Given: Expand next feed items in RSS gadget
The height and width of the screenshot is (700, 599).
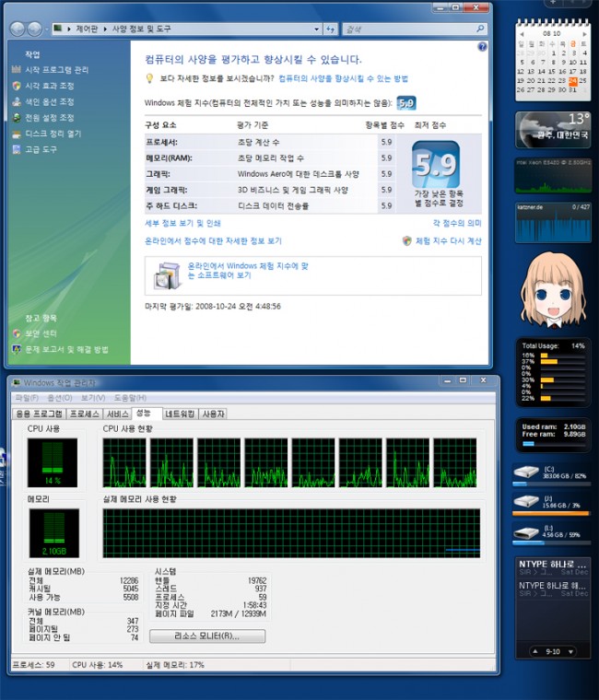Looking at the screenshot, I should pos(573,651).
